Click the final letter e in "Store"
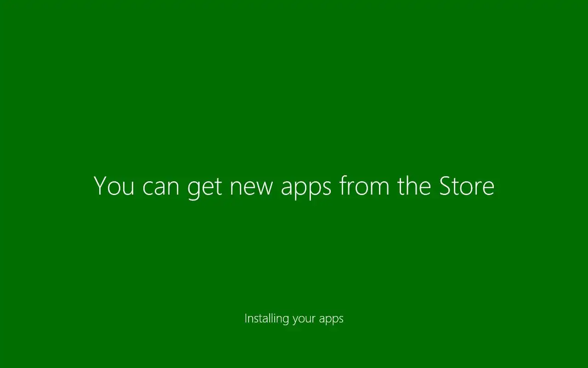 coord(488,189)
